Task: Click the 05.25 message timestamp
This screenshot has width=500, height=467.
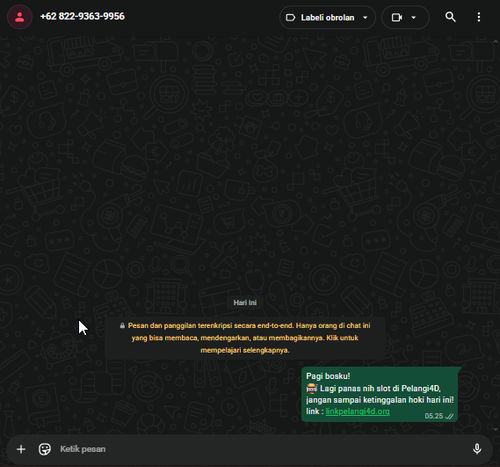Action: 434,416
